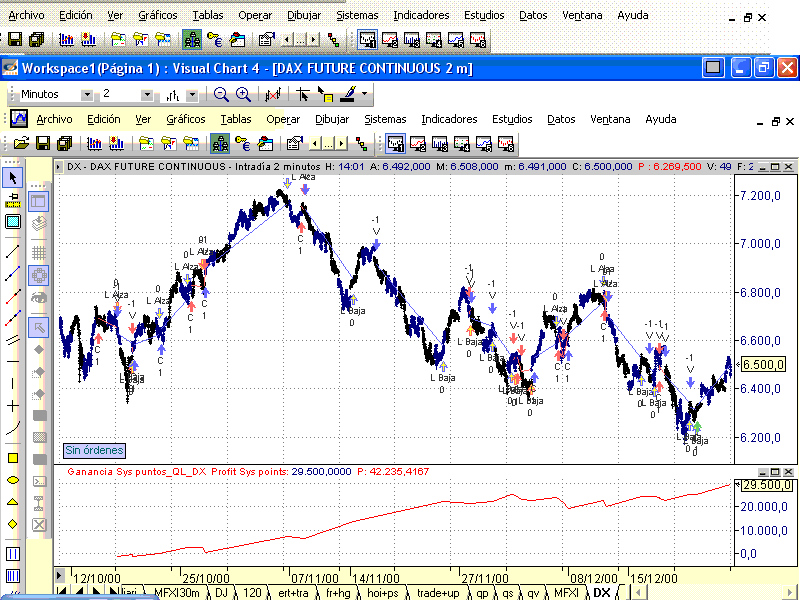
Task: Click the zoom out magnifier icon
Action: [221, 94]
